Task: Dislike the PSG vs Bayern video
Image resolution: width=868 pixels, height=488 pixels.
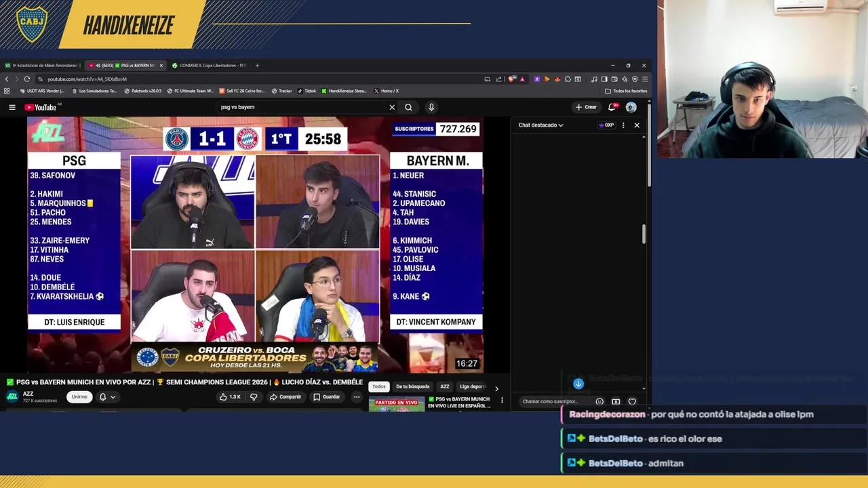Action: [x=254, y=396]
